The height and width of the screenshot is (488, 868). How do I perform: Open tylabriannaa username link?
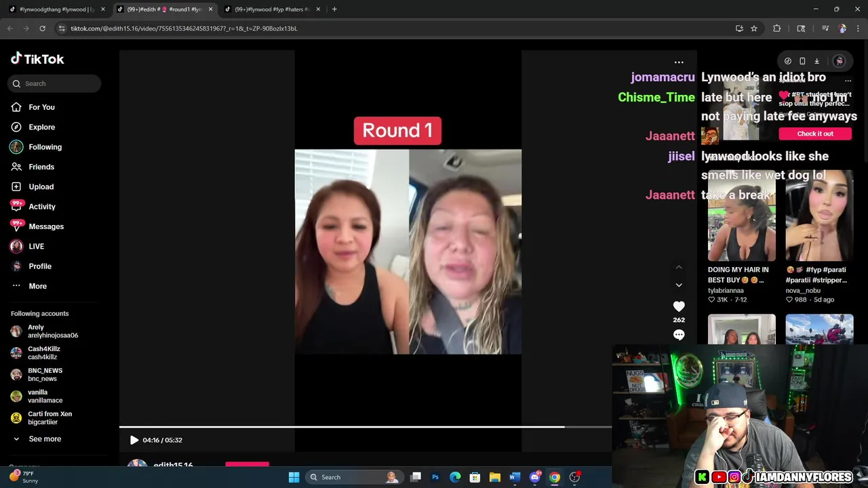tap(726, 290)
